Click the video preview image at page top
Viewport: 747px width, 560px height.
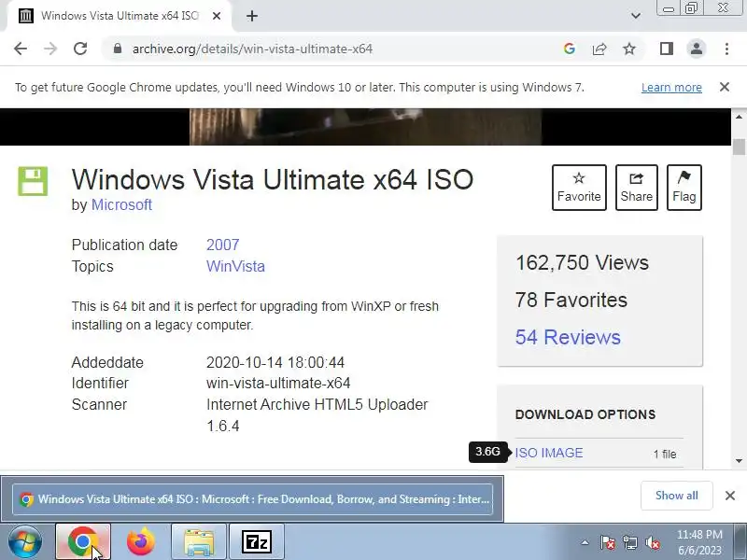click(x=365, y=127)
